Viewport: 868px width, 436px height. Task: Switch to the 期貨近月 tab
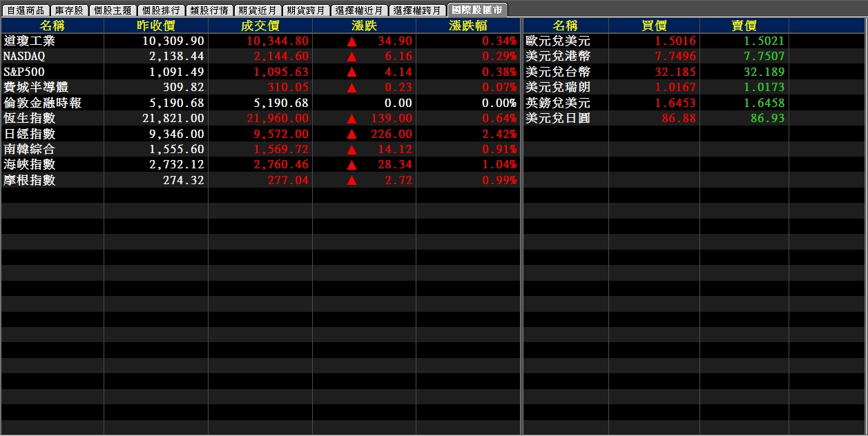[x=258, y=10]
